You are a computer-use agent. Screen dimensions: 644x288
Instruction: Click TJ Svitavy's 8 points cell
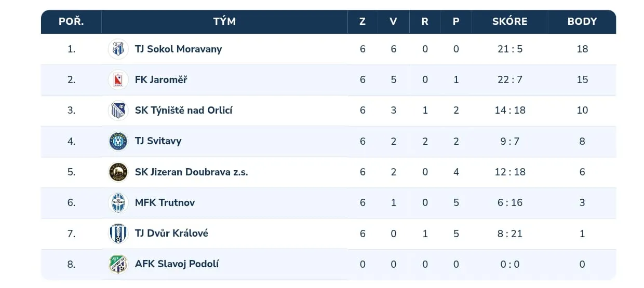pyautogui.click(x=582, y=141)
